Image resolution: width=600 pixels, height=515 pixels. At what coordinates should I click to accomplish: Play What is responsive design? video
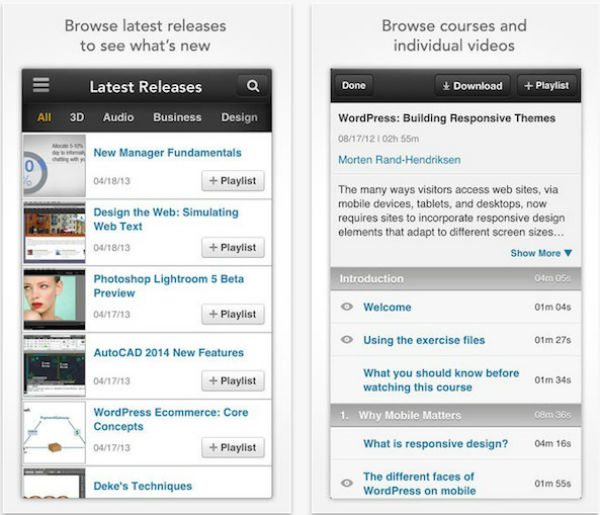436,443
